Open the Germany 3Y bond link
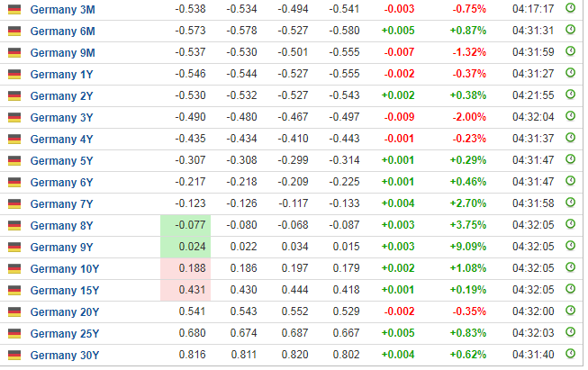This screenshot has width=588, height=370. 61,118
